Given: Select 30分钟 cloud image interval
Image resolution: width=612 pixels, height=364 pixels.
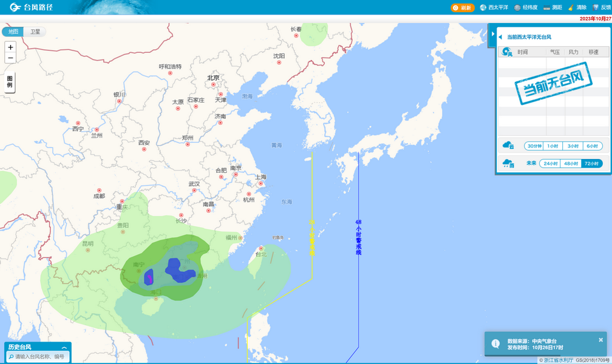Looking at the screenshot, I should pos(534,146).
